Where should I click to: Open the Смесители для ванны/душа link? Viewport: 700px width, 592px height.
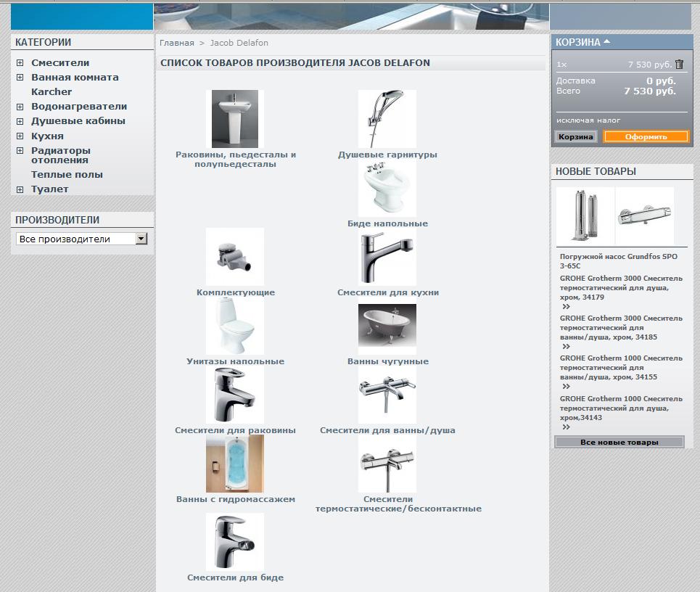(x=387, y=430)
